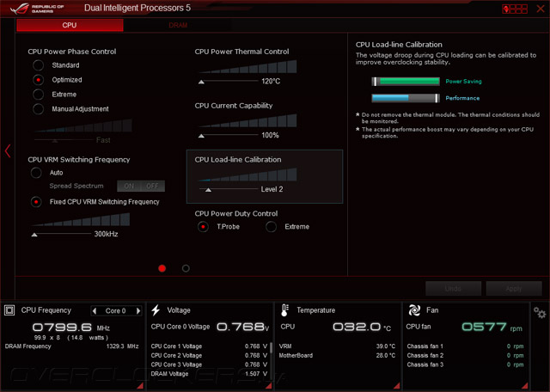
Task: Click the CPU Power Duty Control heading
Action: click(236, 214)
